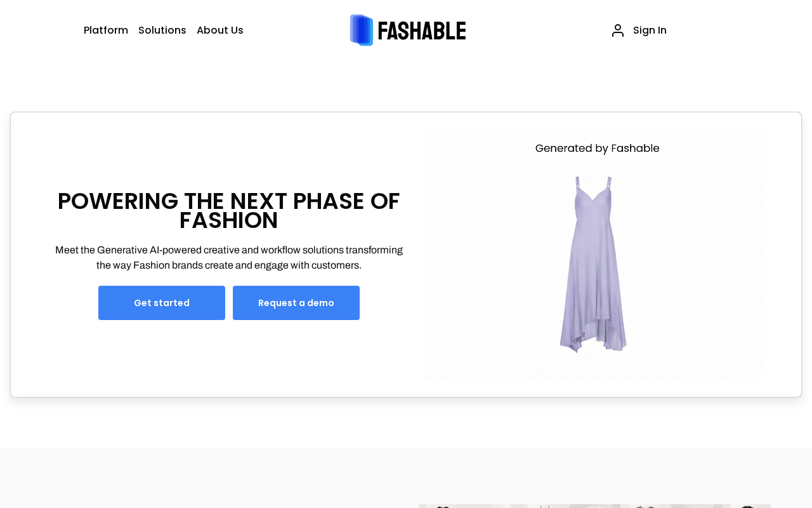Click the user profile icon

[617, 30]
